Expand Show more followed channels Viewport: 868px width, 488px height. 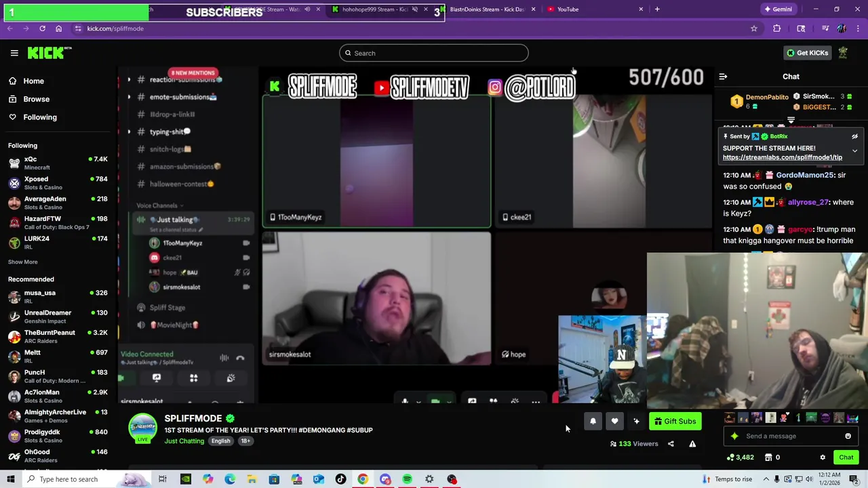(23, 262)
